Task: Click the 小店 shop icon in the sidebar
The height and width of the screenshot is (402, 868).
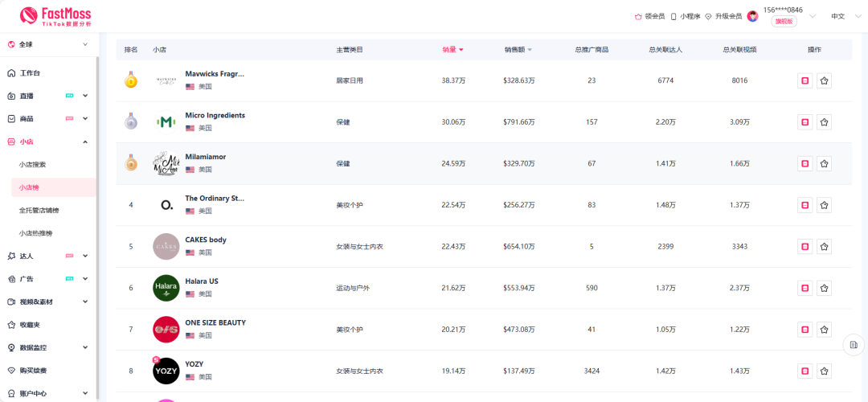Action: pyautogui.click(x=11, y=142)
